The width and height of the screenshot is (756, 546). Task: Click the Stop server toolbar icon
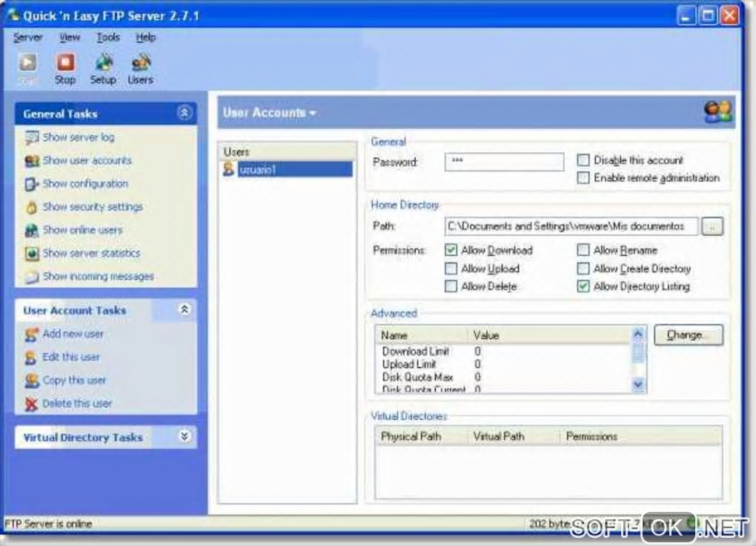(65, 63)
